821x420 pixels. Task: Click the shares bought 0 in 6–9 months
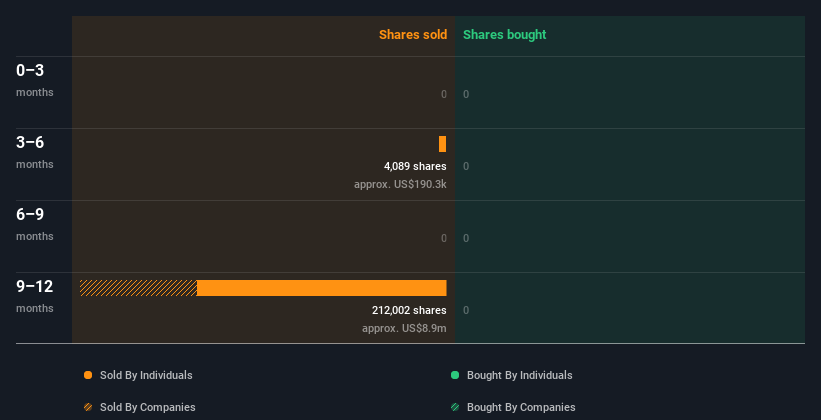(x=466, y=238)
